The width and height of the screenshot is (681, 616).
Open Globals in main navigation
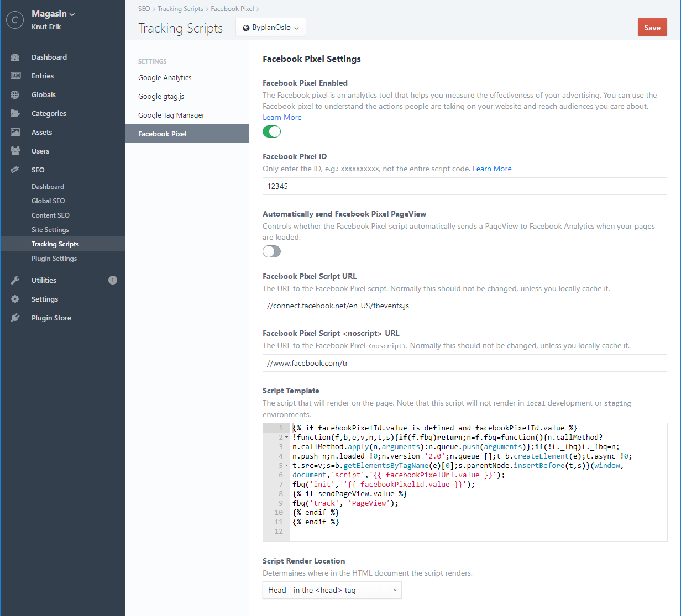62,94
